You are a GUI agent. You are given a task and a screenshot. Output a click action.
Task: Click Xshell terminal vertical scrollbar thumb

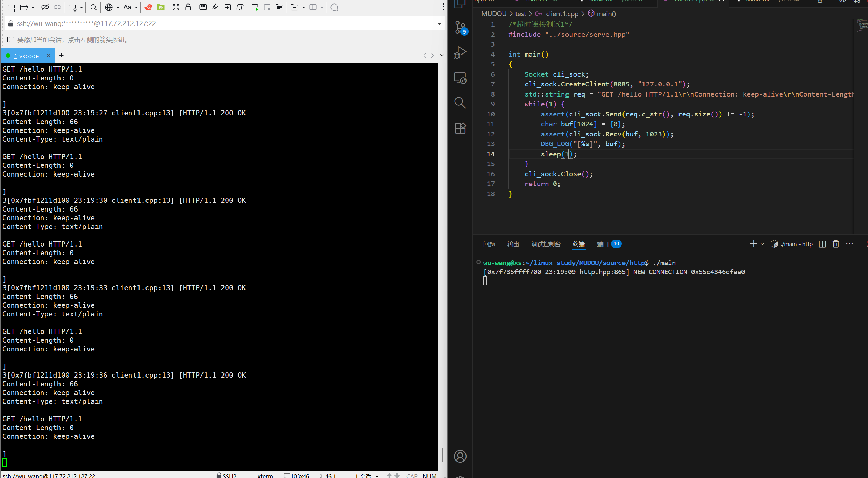pyautogui.click(x=442, y=454)
